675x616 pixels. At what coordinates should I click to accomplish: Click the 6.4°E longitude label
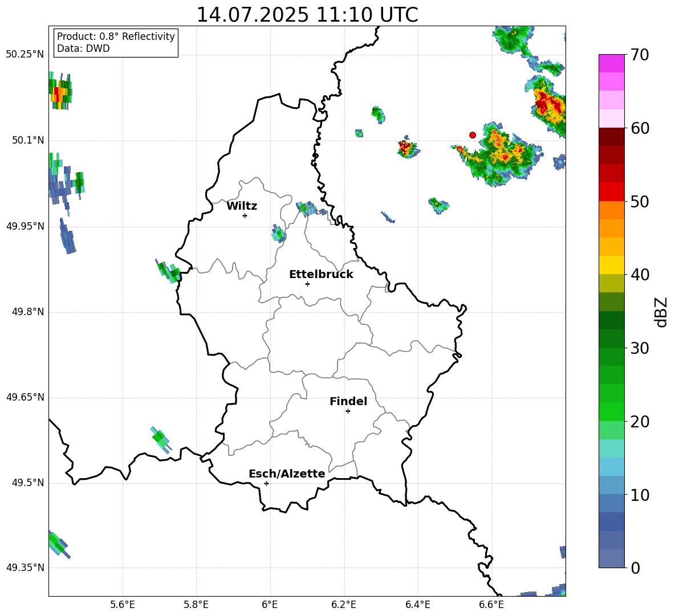pyautogui.click(x=417, y=605)
